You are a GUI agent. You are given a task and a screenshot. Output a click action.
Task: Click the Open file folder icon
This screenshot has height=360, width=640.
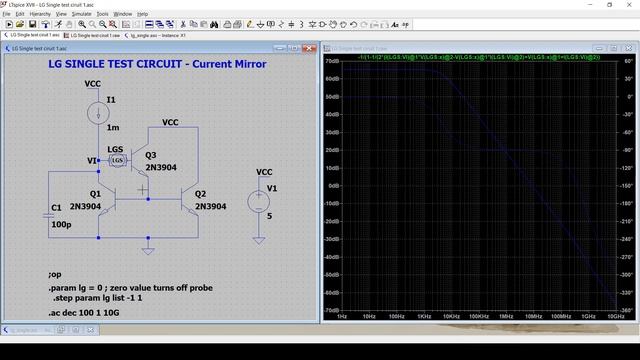20,24
